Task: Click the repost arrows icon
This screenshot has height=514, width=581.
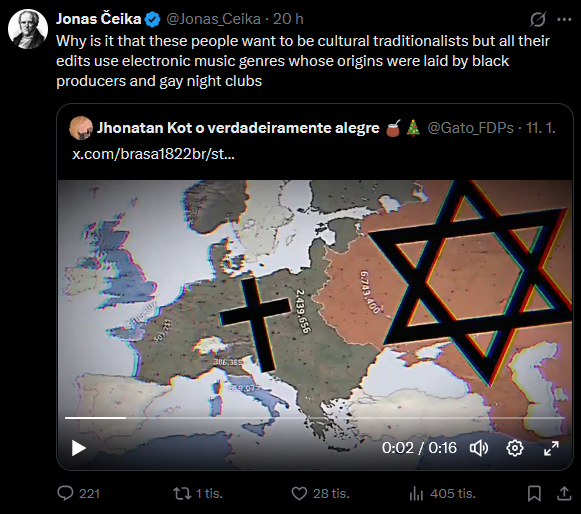Action: [x=182, y=493]
